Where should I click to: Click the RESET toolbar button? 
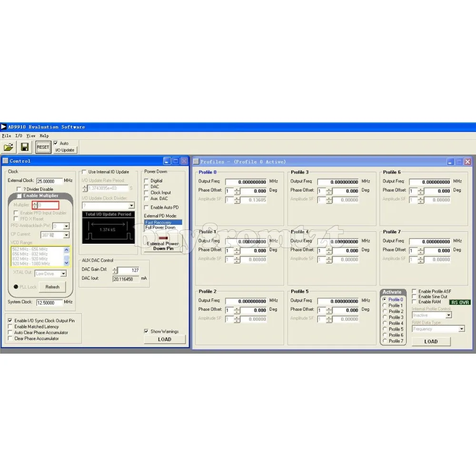coord(43,147)
